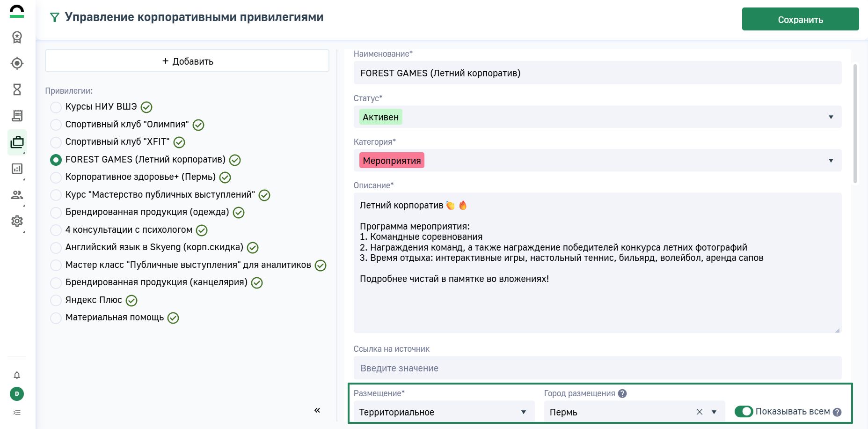Expand the Размещение dropdown
This screenshot has height=429, width=868.
[443, 412]
